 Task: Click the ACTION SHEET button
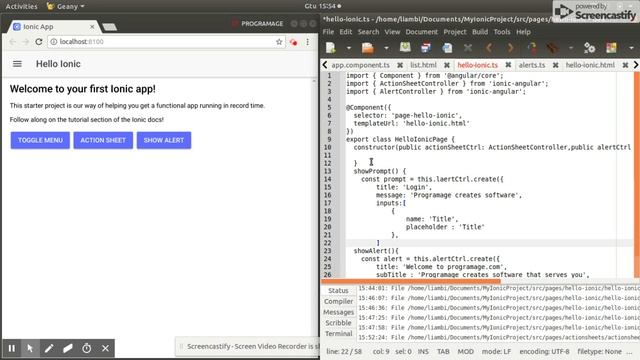103,140
